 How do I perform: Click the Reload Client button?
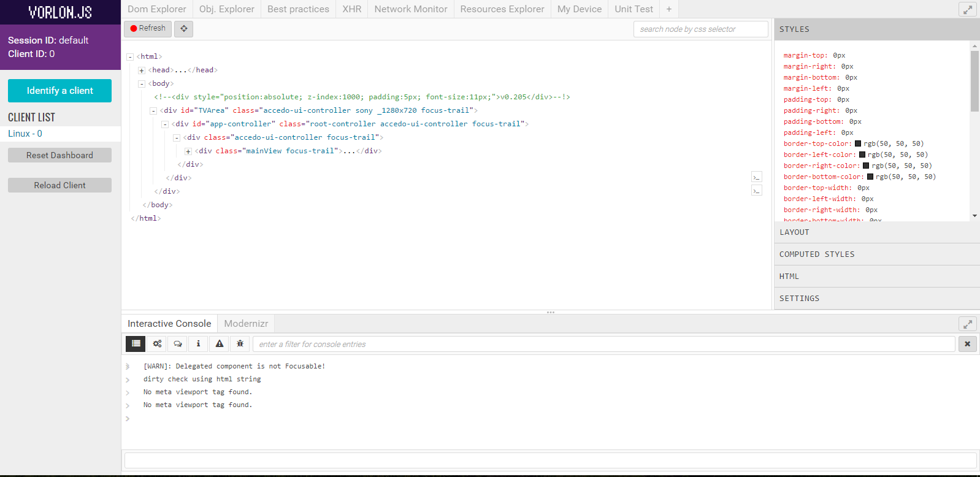[x=59, y=185]
